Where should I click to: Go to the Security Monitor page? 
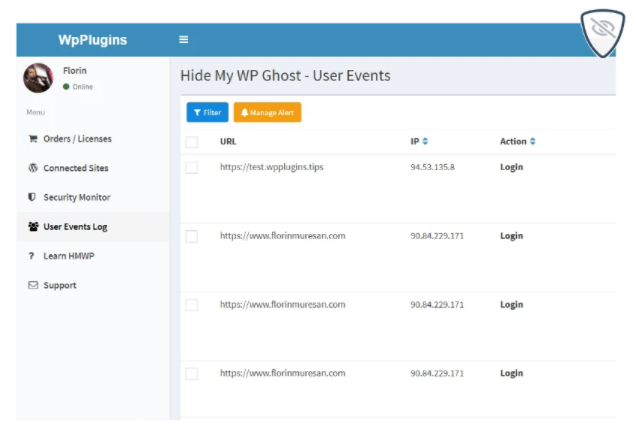click(77, 197)
